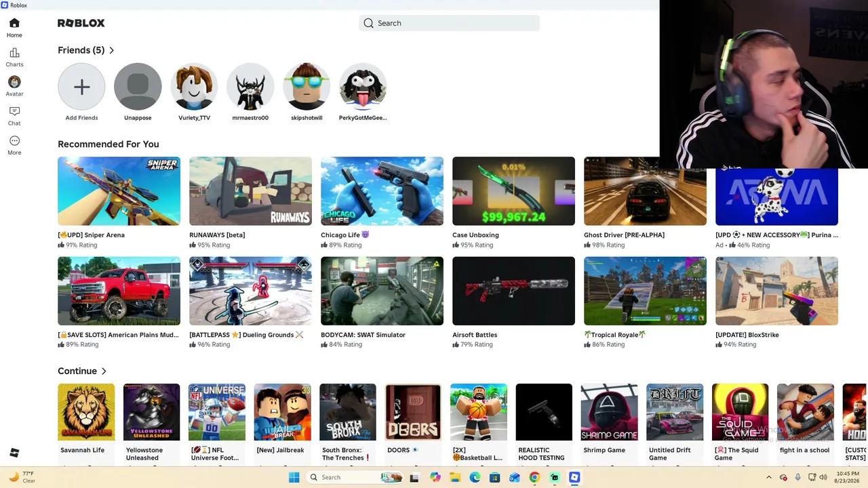Go to Home in the Roblox sidebar
The height and width of the screenshot is (488, 868).
[14, 28]
